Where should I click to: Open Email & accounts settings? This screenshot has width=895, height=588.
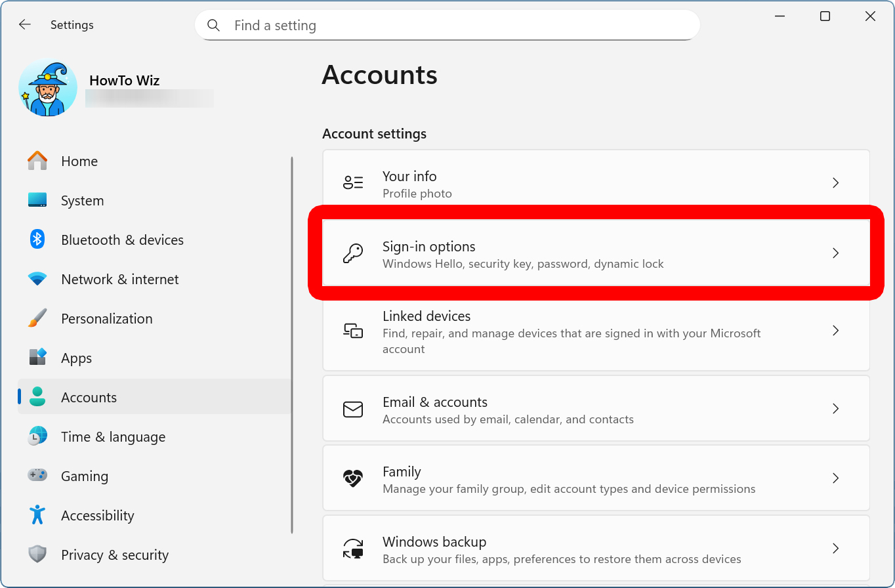596,408
